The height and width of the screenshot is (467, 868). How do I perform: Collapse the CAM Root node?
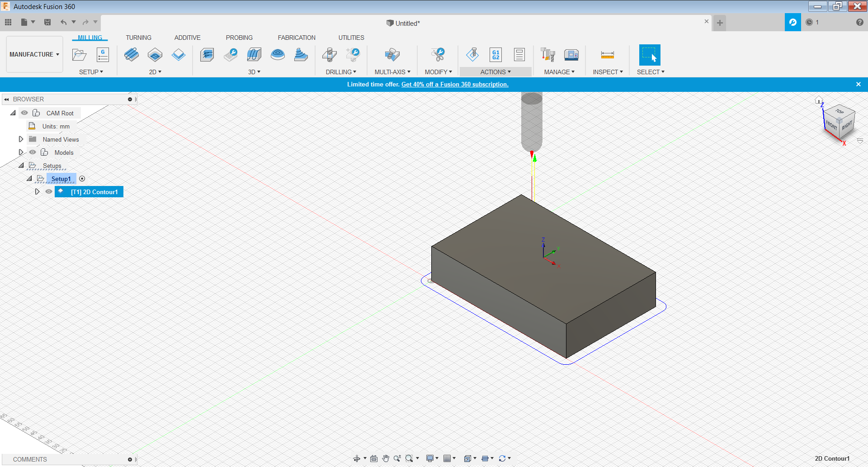coord(13,113)
